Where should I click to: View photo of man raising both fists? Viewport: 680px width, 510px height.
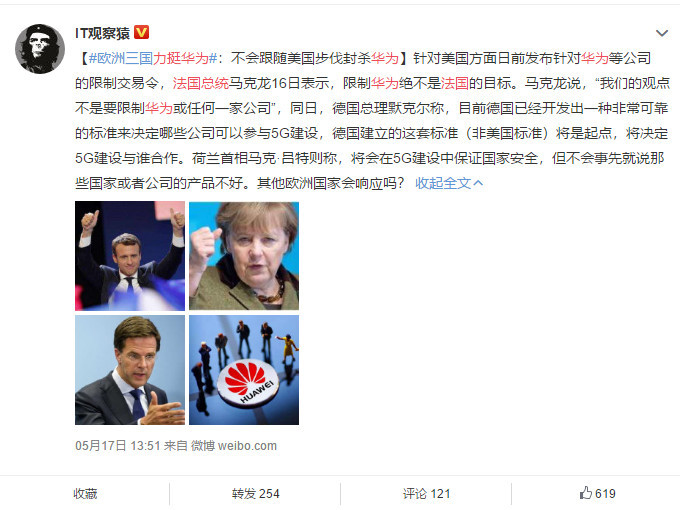pos(130,256)
